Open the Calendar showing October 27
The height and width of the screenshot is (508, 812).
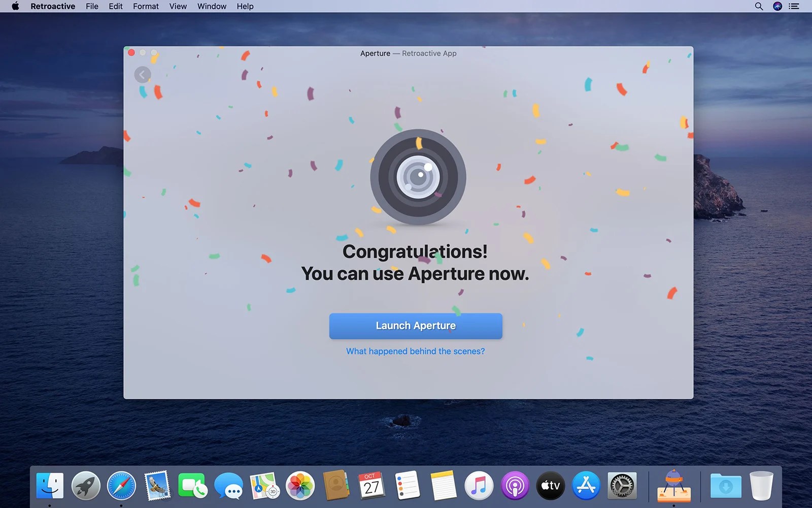371,485
